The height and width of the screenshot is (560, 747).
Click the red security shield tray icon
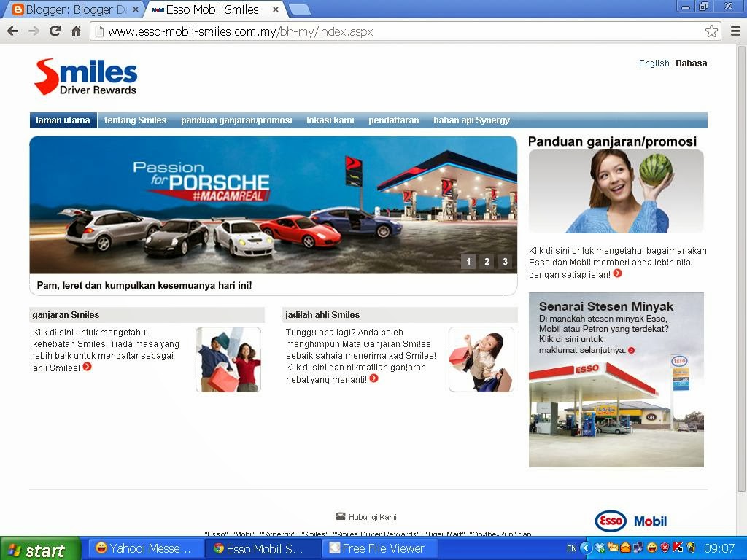pyautogui.click(x=665, y=548)
